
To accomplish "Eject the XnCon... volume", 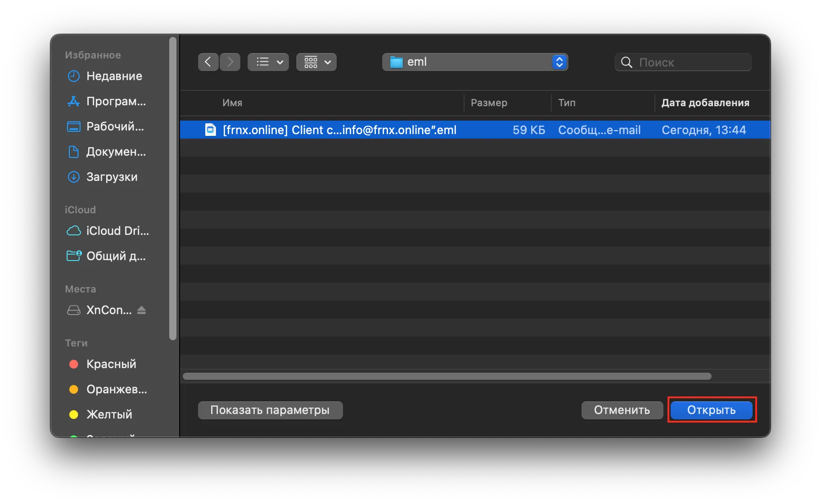I will point(141,310).
